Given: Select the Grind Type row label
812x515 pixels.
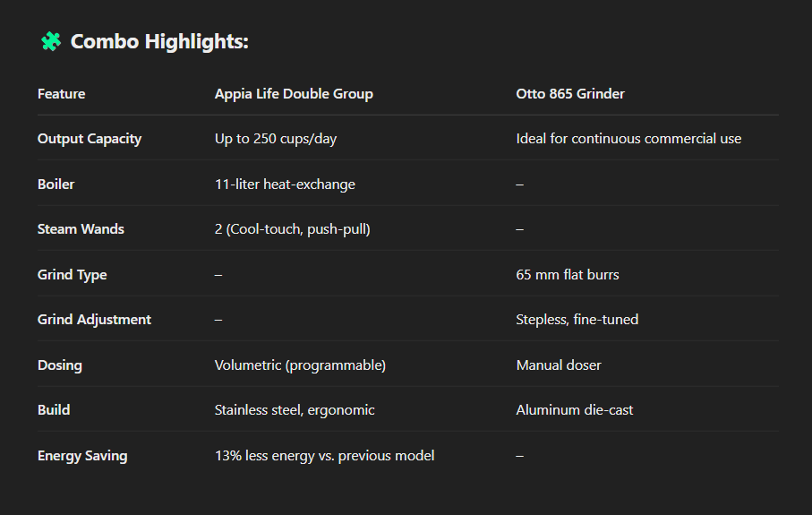Looking at the screenshot, I should tap(72, 275).
